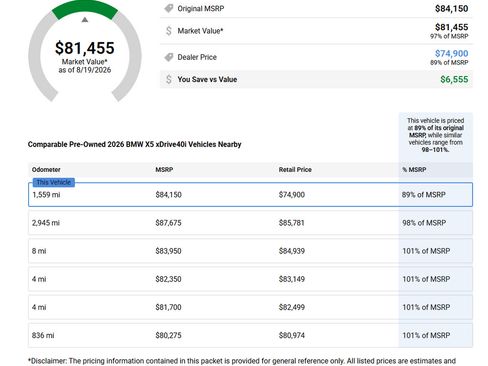Click the $83,950 MSRP cell
488x366 pixels.
168,251
